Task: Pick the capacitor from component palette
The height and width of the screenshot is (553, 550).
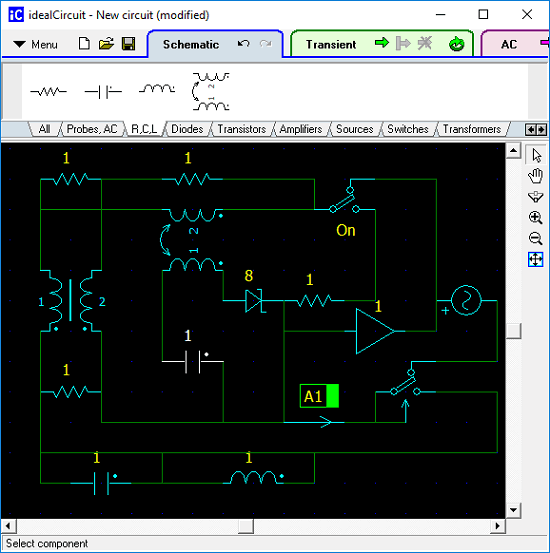Action: click(x=103, y=92)
